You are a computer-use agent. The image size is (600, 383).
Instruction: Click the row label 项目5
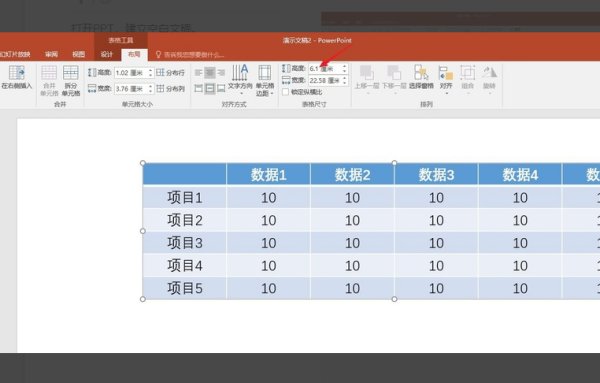184,288
